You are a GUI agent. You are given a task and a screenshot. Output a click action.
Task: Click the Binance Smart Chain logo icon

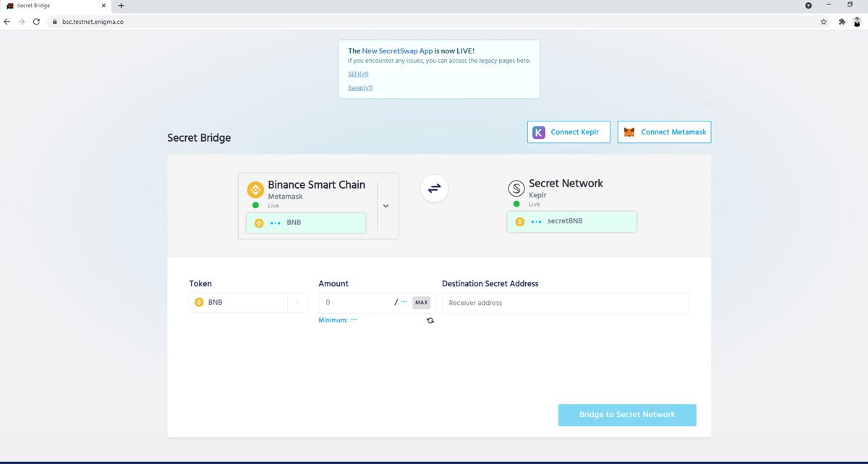255,189
